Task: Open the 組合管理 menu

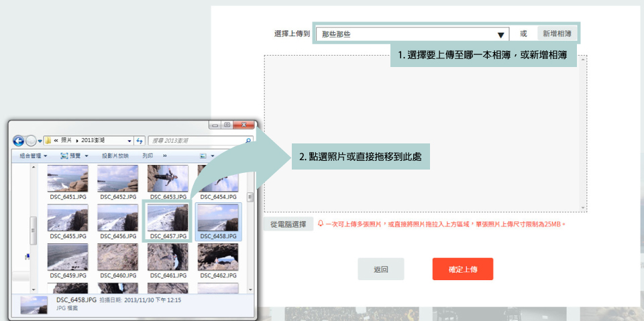Action: click(x=34, y=156)
